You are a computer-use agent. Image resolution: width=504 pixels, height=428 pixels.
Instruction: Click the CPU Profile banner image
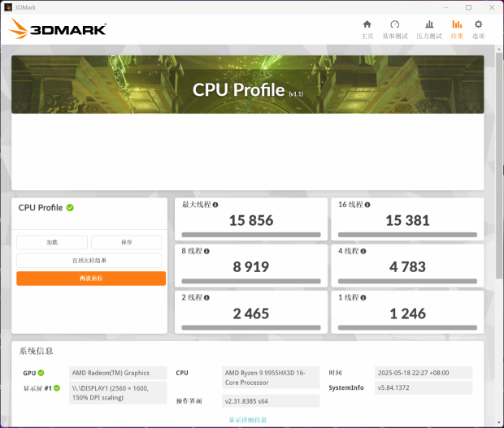coord(247,84)
